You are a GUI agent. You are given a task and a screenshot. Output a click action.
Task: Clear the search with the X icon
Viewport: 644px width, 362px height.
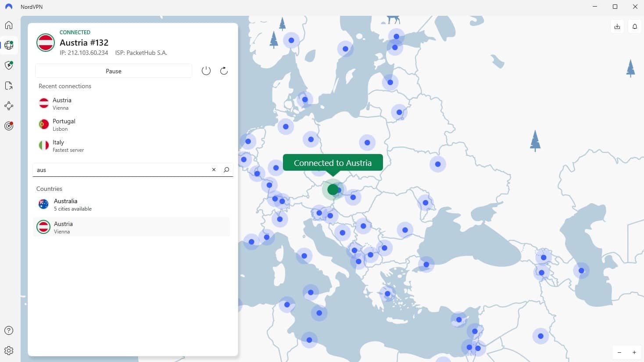tap(214, 170)
